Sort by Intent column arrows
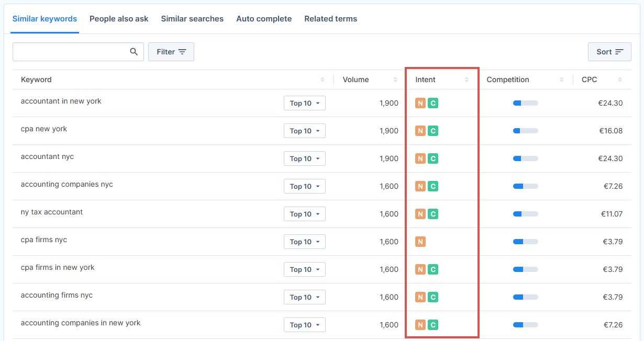The height and width of the screenshot is (341, 644). (x=467, y=79)
